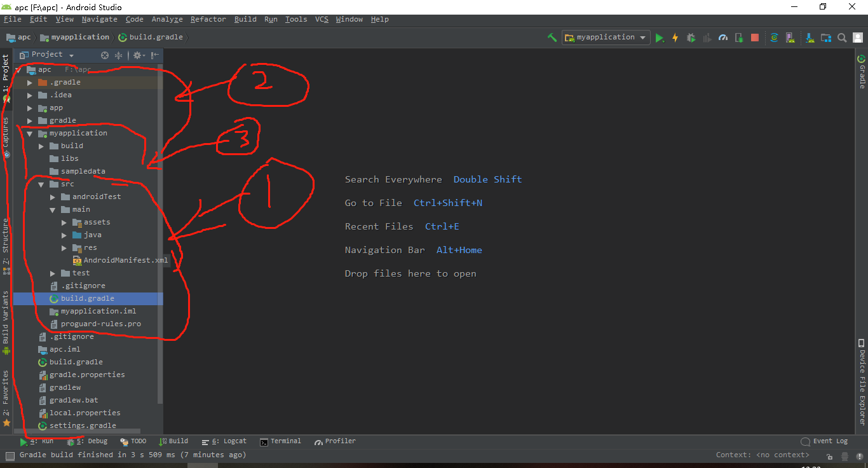Image resolution: width=868 pixels, height=468 pixels.
Task: Expand the .gradle folder
Action: pos(30,83)
